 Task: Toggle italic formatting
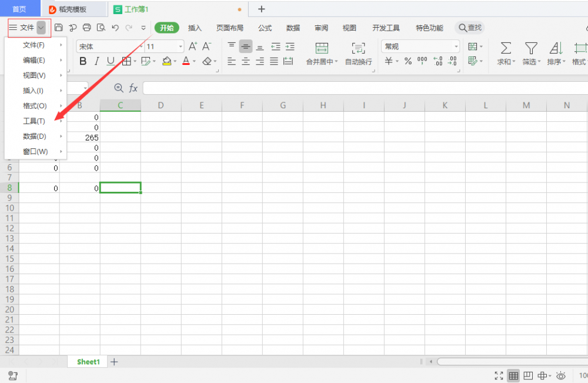pyautogui.click(x=96, y=61)
